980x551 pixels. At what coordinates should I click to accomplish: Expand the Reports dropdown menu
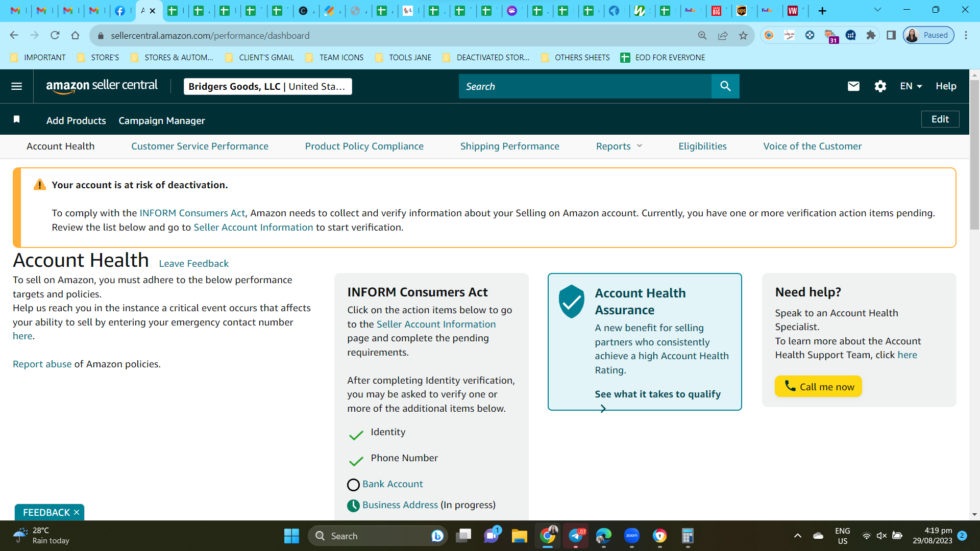[x=619, y=146]
